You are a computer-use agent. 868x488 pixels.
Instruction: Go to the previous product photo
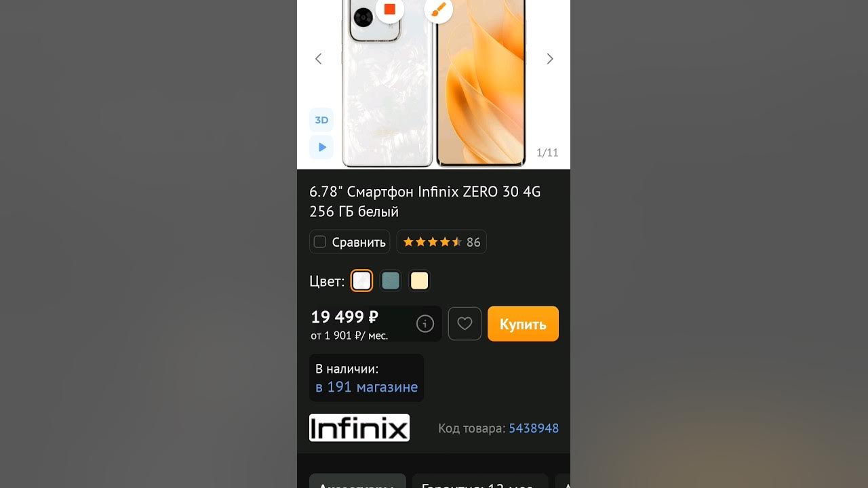[318, 59]
